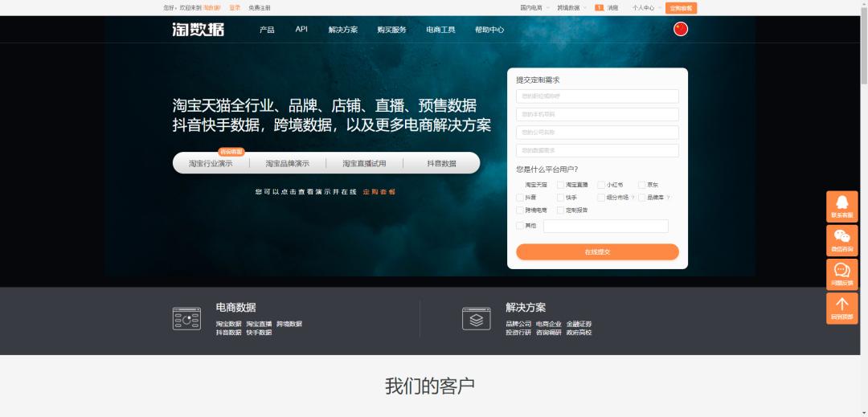Click the 咨询客服 orange badge
This screenshot has height=417, width=868.
(x=231, y=152)
